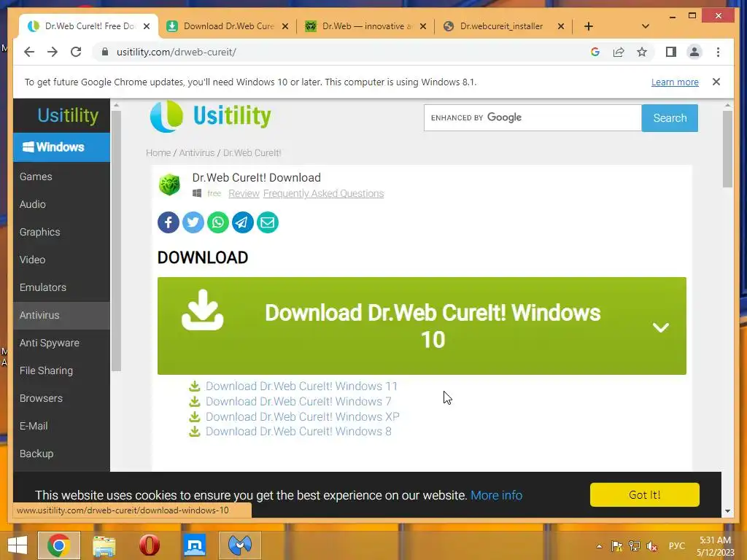Click Download Dr.Web CureIt! Windows 8 link
This screenshot has height=560, width=747.
[298, 432]
